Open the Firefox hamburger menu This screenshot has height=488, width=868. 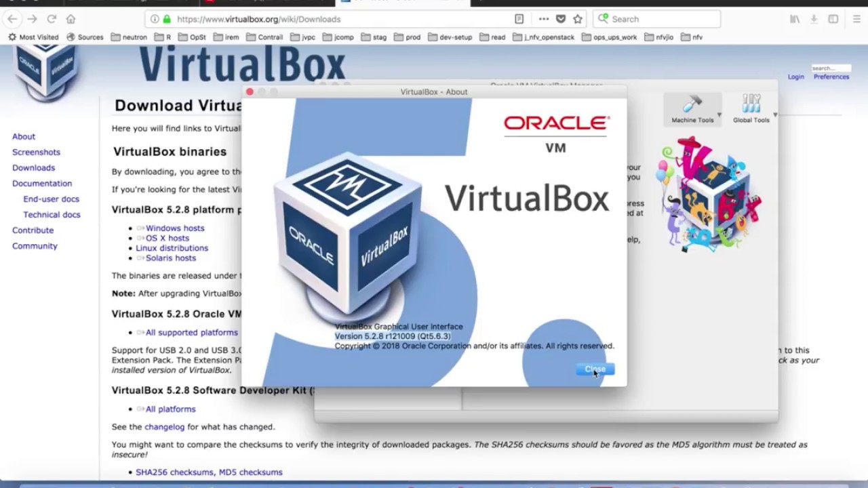(857, 19)
